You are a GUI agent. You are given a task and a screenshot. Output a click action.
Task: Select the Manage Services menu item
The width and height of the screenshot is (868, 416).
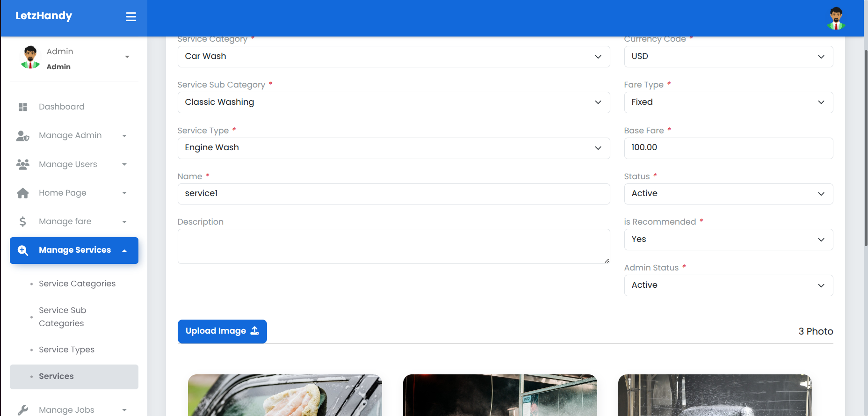[x=74, y=250]
